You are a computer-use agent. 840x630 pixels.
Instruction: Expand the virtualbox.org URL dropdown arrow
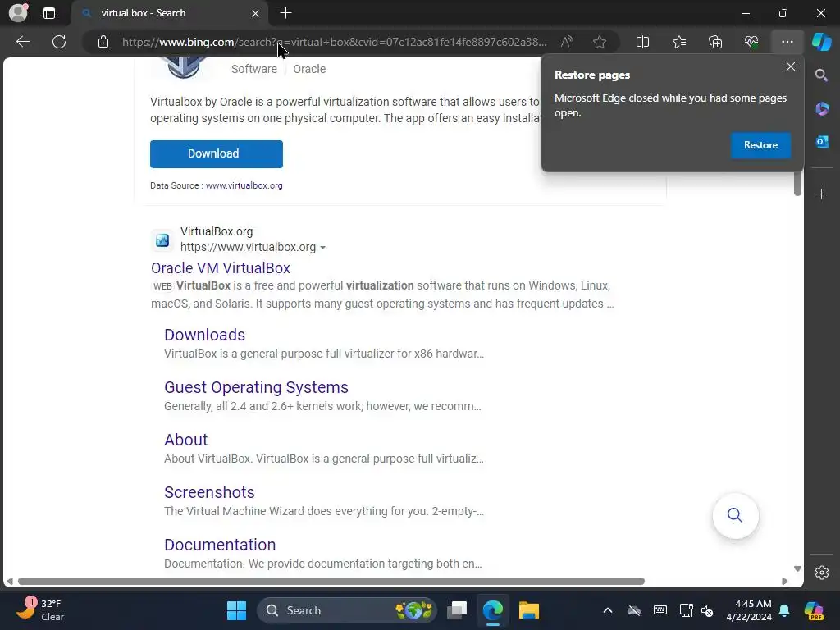tap(322, 248)
